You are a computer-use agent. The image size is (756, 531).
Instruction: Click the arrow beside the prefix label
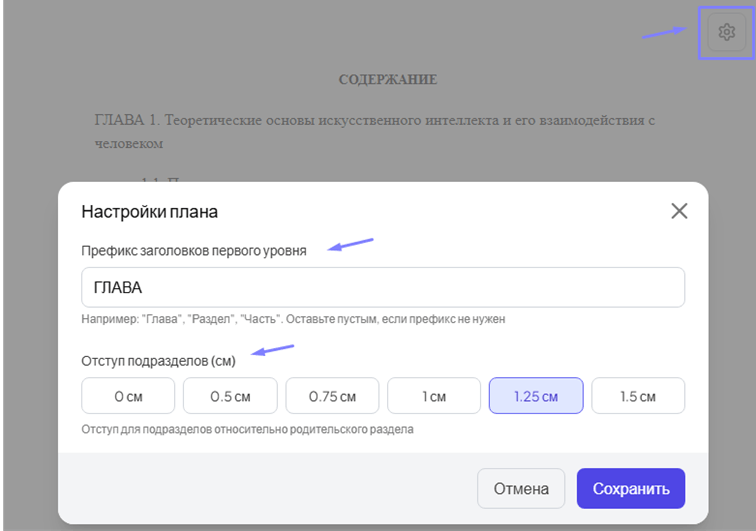pos(351,245)
